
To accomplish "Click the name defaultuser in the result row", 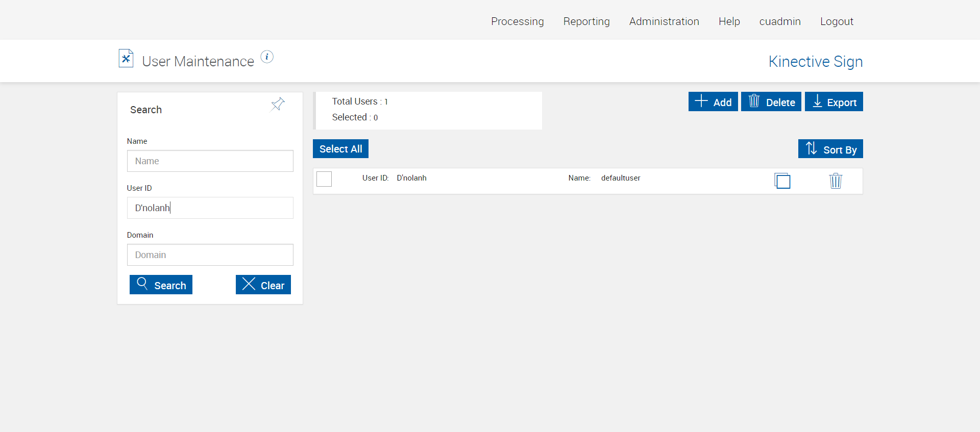I will (x=621, y=178).
